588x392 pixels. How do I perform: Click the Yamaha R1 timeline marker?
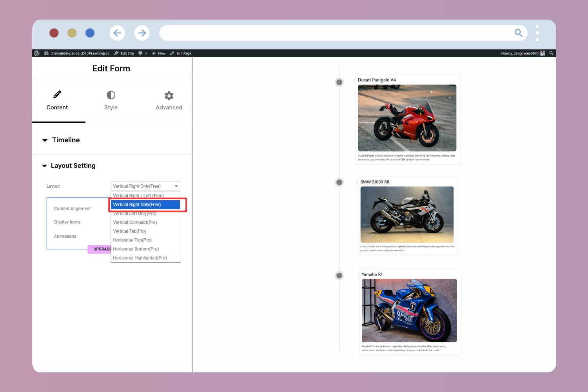pos(339,276)
